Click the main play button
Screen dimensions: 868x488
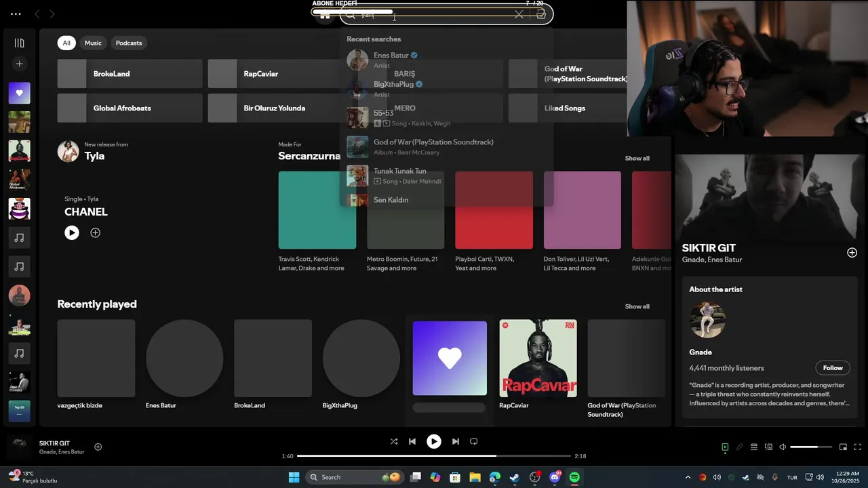click(x=433, y=441)
